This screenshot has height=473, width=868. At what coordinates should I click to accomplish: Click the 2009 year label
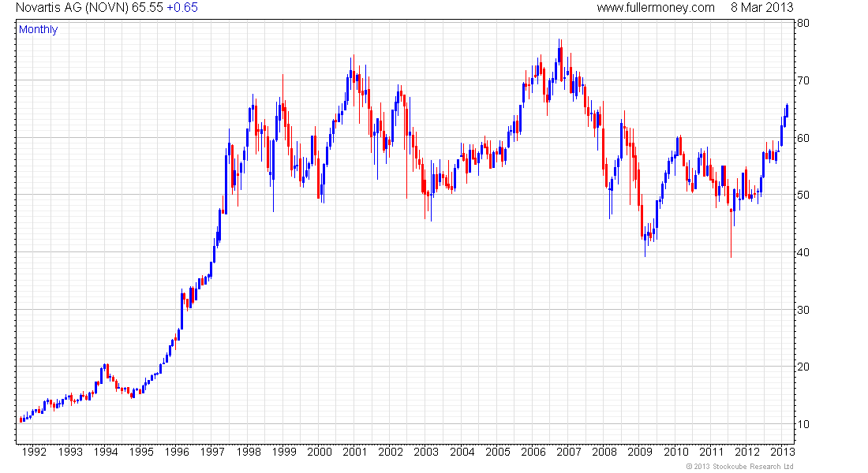click(640, 452)
